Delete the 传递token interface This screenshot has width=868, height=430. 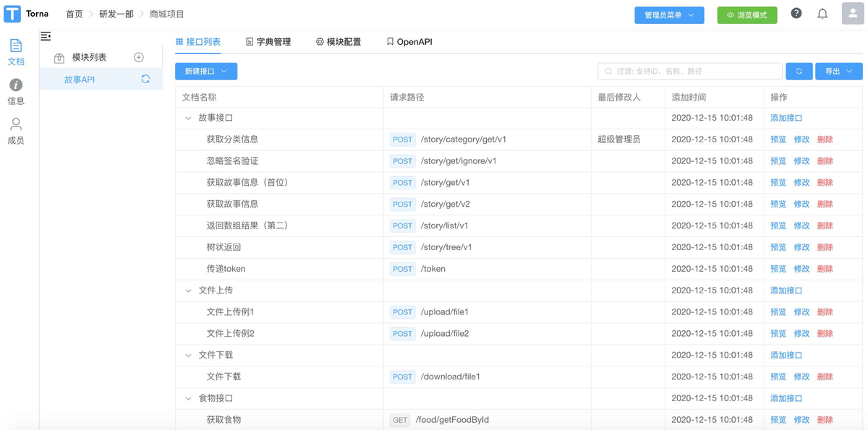[x=825, y=269]
